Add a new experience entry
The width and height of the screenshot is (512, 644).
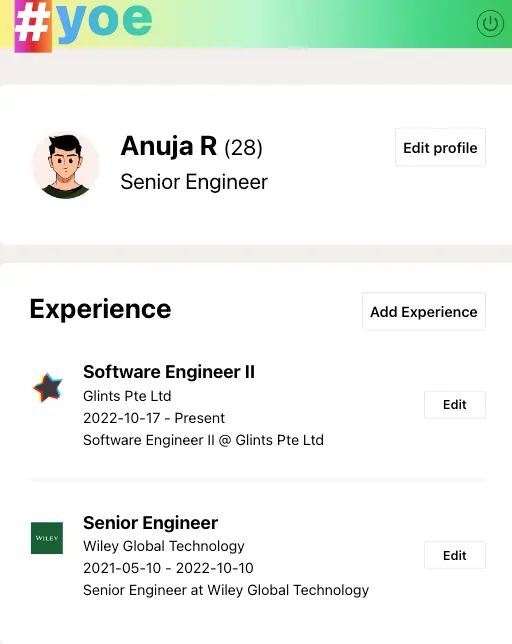(x=424, y=312)
